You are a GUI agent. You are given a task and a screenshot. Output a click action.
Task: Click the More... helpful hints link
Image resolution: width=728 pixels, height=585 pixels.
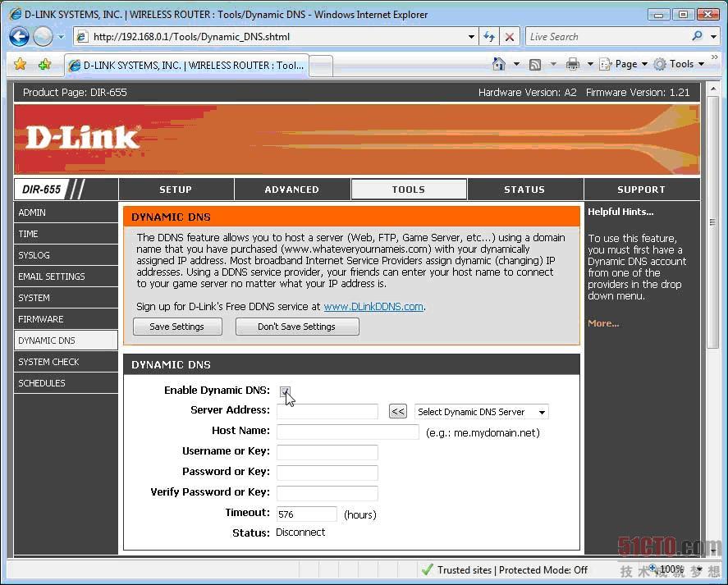tap(603, 323)
